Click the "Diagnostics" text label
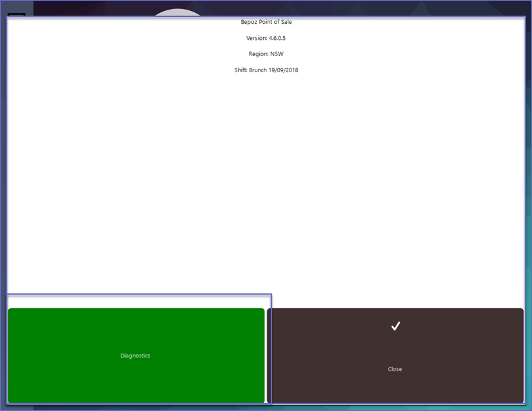The width and height of the screenshot is (532, 411). coord(135,356)
